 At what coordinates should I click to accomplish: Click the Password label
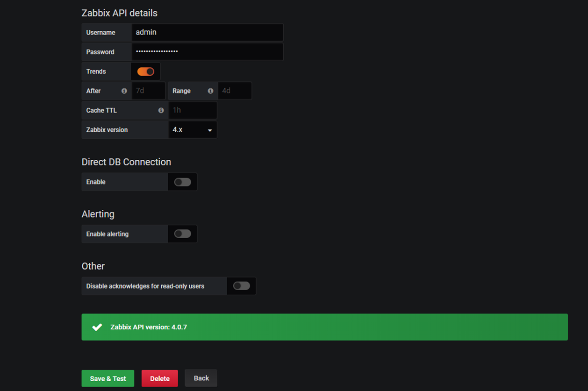(100, 52)
